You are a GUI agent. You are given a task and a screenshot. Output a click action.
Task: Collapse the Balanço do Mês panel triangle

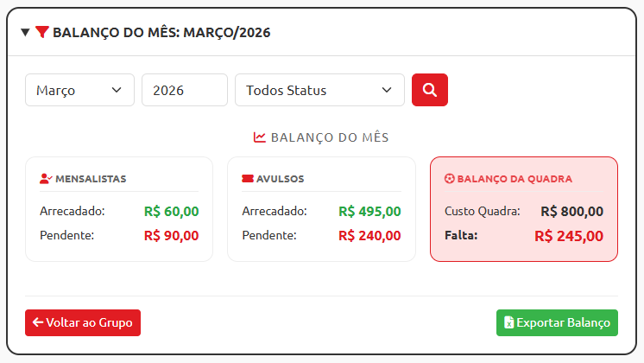click(25, 33)
